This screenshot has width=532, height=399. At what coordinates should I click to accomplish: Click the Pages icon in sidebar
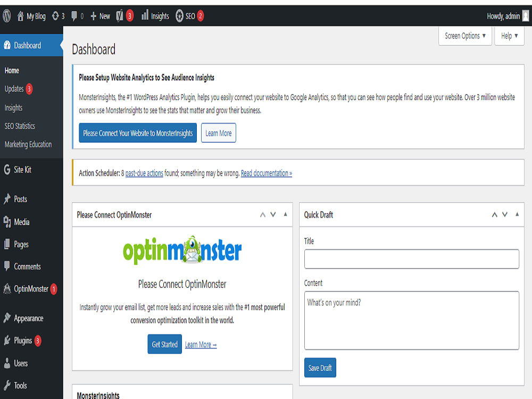[x=7, y=244]
